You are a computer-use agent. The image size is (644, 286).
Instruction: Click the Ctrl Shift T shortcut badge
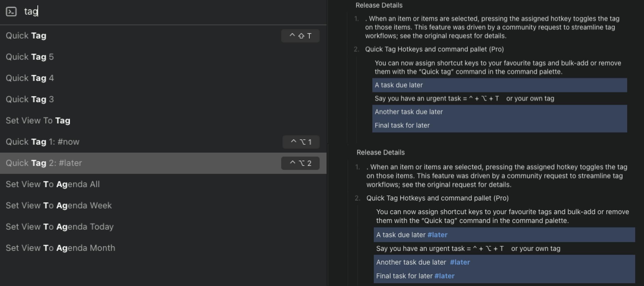[300, 36]
